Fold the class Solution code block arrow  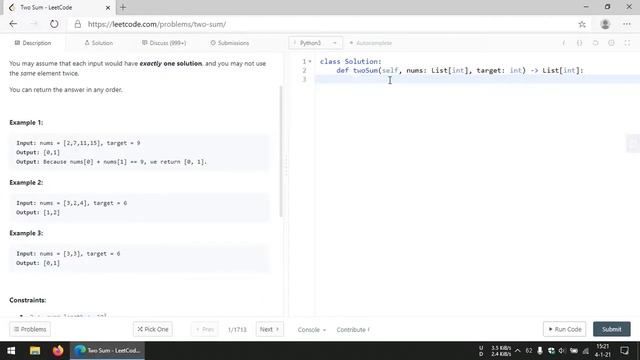click(310, 62)
